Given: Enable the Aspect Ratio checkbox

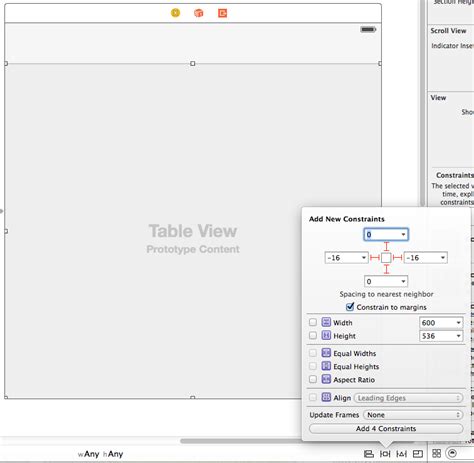Looking at the screenshot, I should (x=313, y=379).
